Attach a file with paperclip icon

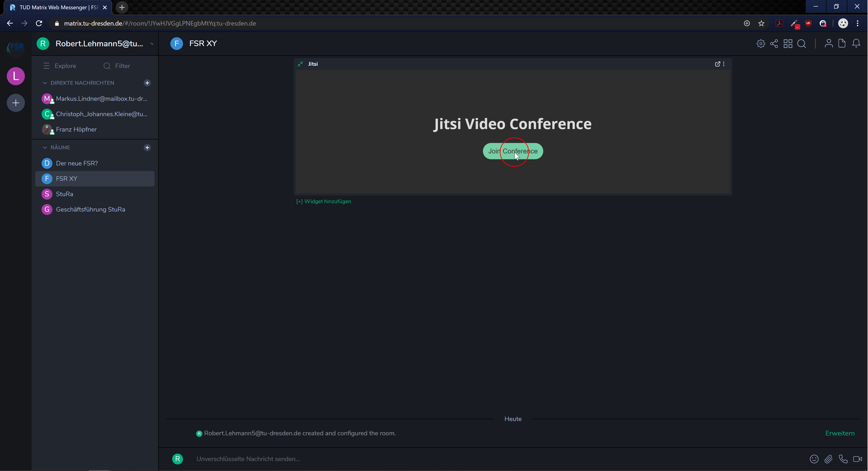(828, 459)
